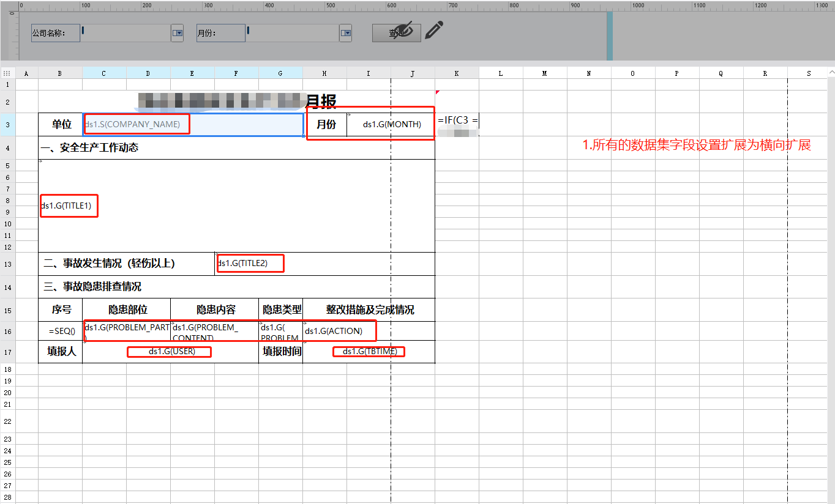Select the 填报时间 label cell
The image size is (835, 504).
click(x=281, y=352)
